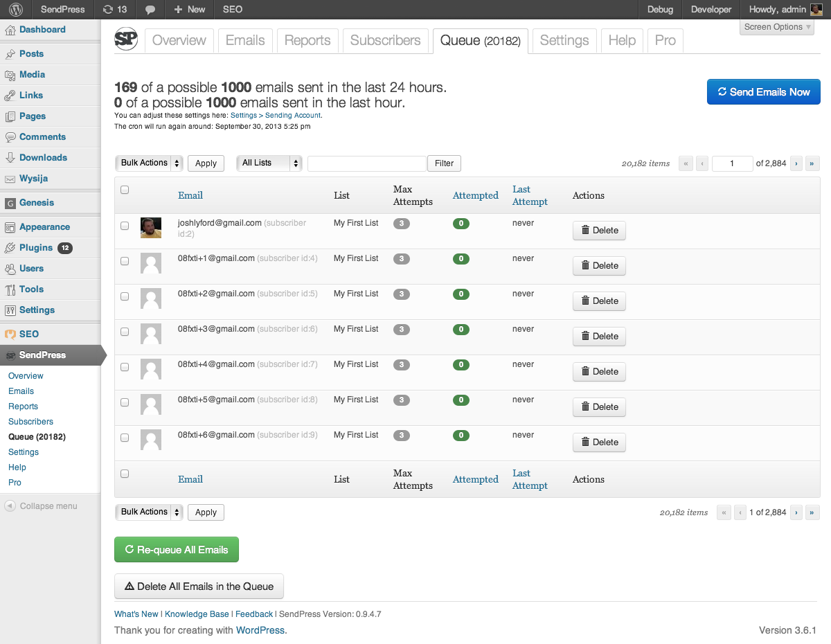The image size is (831, 644).
Task: Click the admin avatar in top bar
Action: click(816, 10)
